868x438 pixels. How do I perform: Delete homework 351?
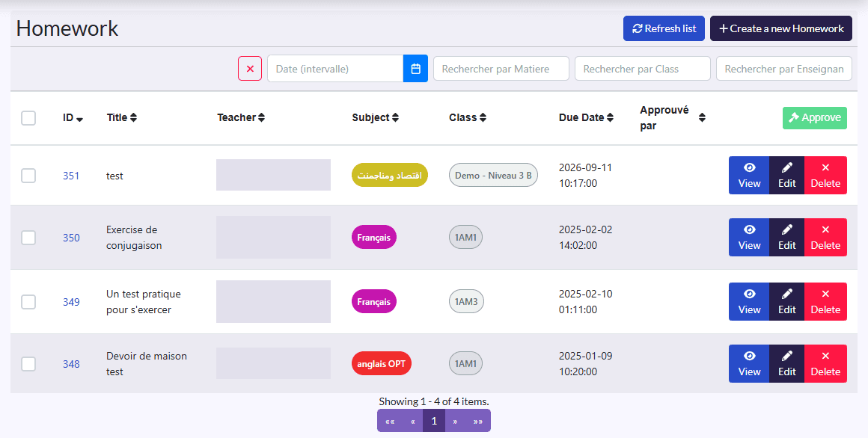tap(825, 176)
